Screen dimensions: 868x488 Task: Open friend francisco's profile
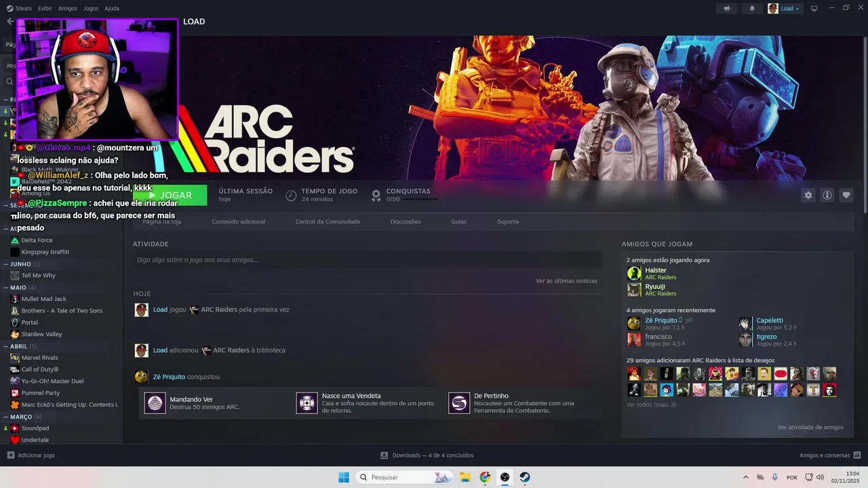coord(658,336)
